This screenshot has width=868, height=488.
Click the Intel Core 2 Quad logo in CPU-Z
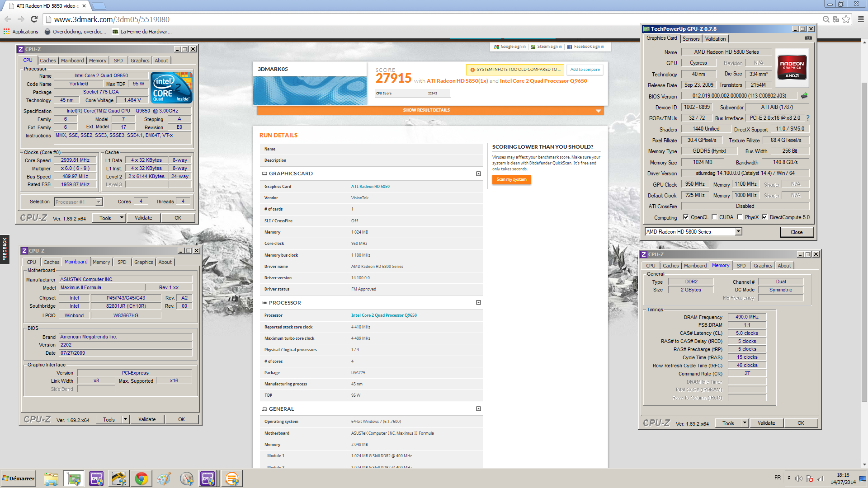[171, 87]
